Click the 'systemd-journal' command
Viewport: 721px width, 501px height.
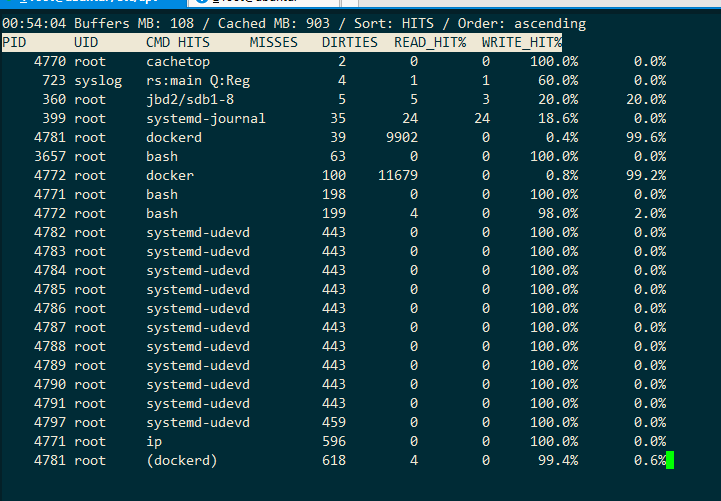206,119
